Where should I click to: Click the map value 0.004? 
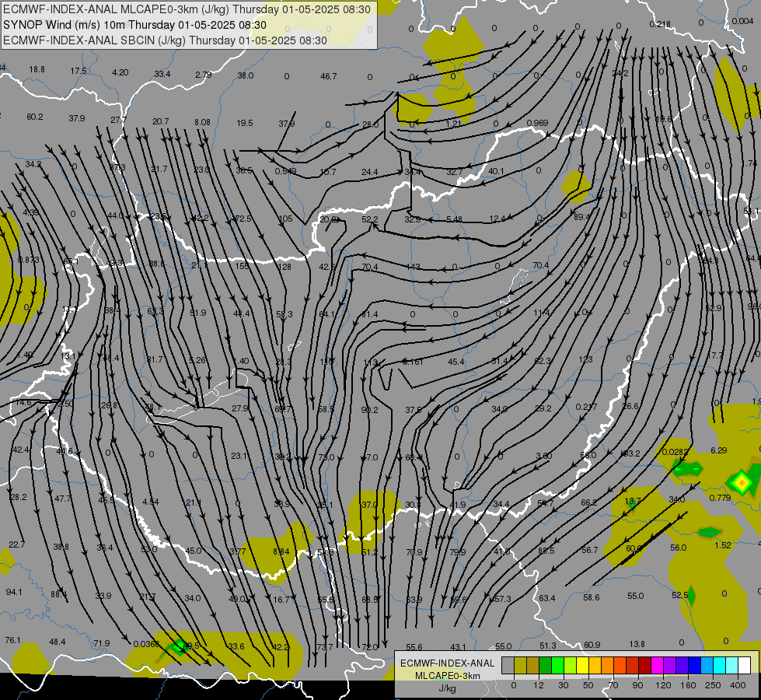[742, 21]
